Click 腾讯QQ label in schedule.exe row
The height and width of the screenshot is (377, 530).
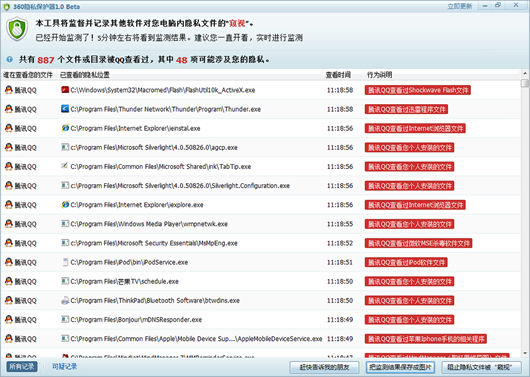click(25, 282)
